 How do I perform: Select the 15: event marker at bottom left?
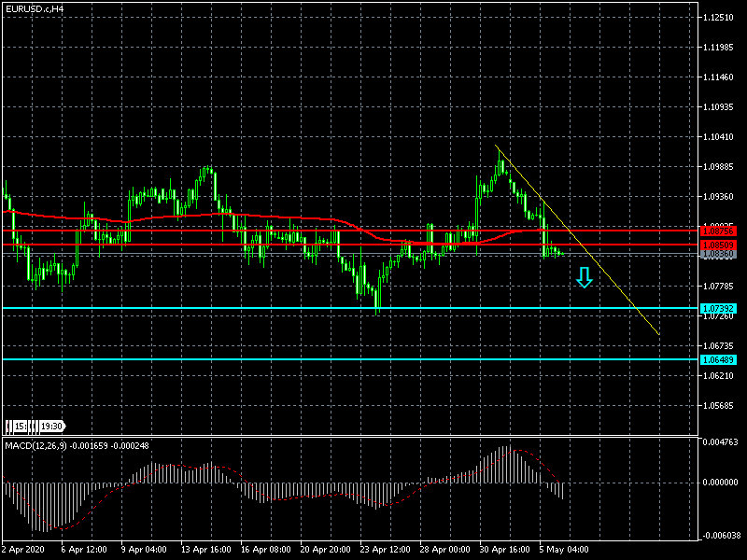[19, 427]
